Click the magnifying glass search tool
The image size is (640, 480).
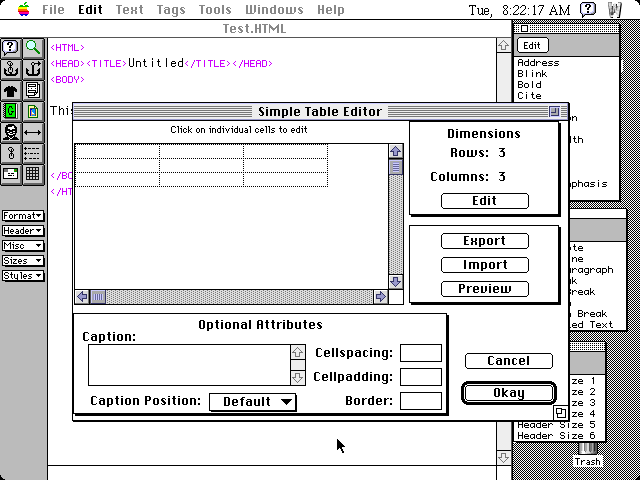tap(33, 47)
